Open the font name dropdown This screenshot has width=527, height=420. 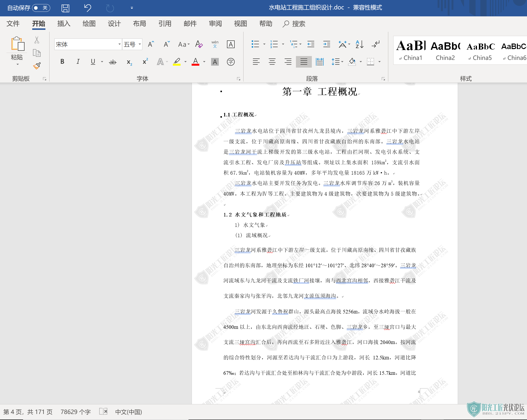tap(119, 44)
